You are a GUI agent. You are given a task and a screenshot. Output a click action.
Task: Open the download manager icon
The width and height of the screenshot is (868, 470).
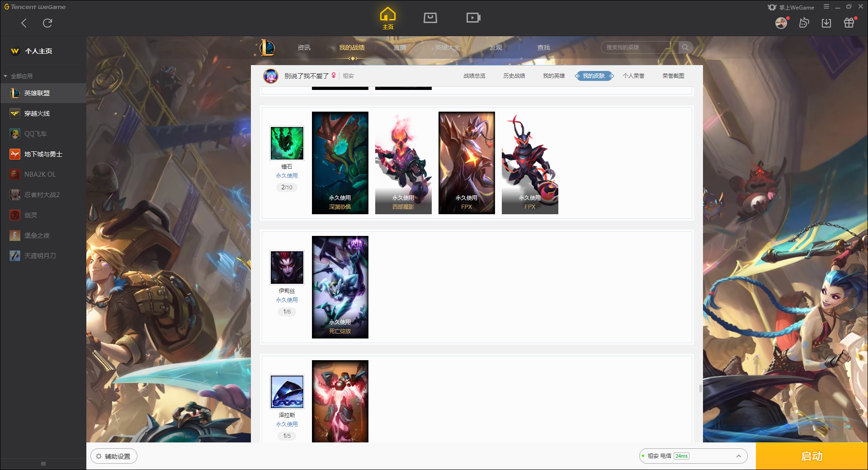tap(826, 23)
